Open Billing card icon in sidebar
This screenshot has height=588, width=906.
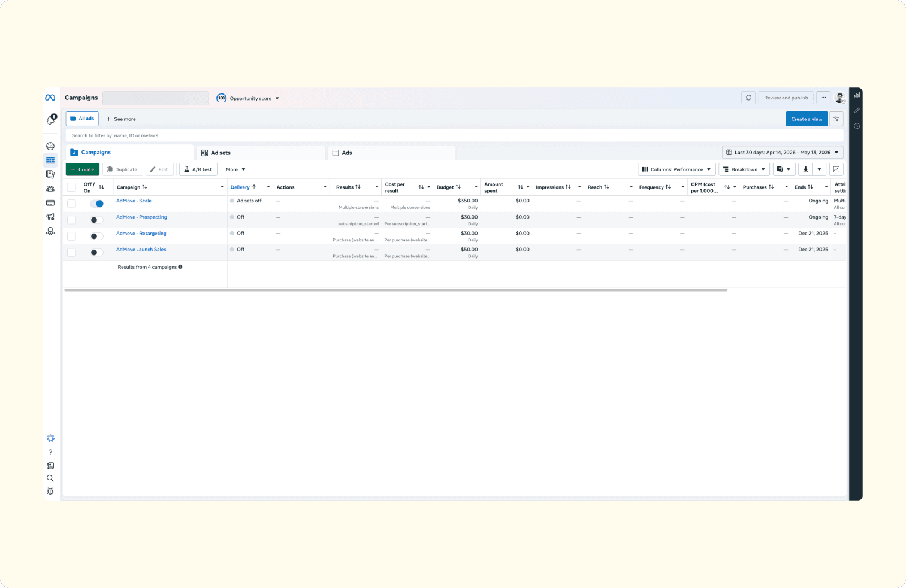[x=50, y=203]
